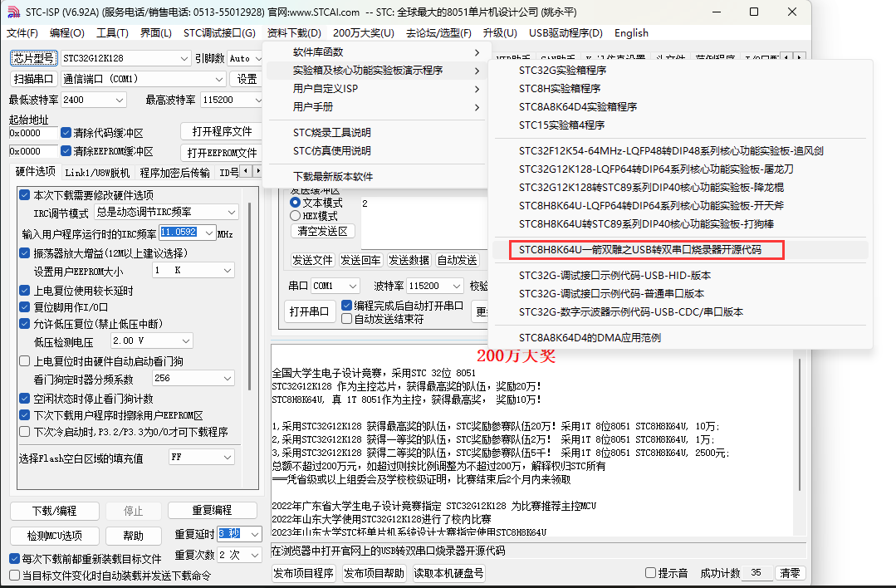Enable 上电复位时由硬件自动启动看门狗

point(25,361)
